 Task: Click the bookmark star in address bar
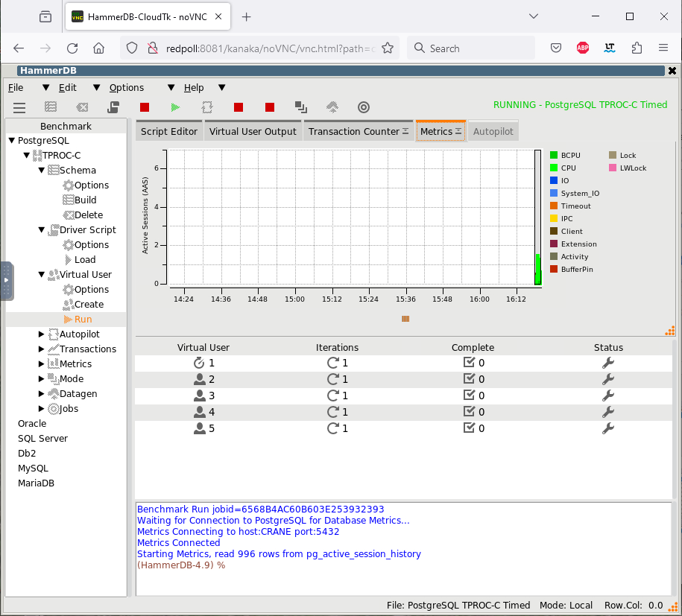pyautogui.click(x=388, y=48)
